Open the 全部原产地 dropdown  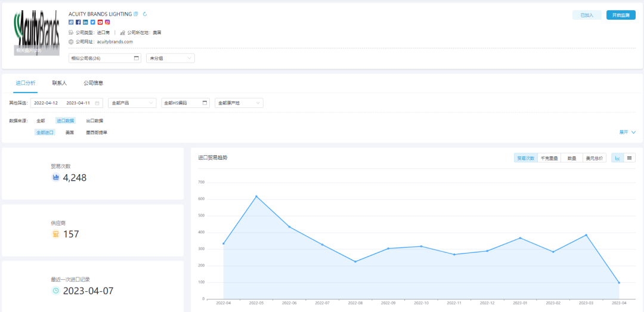coord(239,103)
